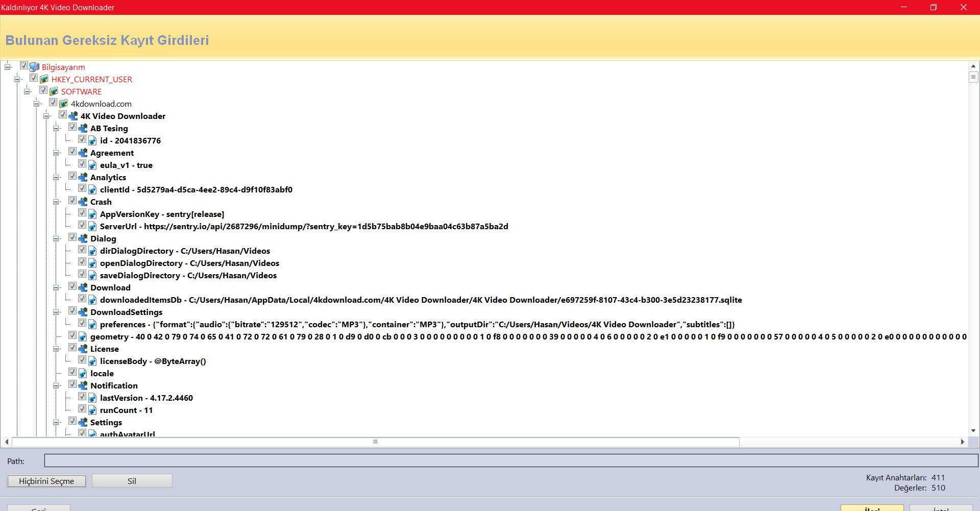Viewport: 980px width, 511px height.
Task: Toggle the runCount entry checkbox
Action: tap(82, 408)
